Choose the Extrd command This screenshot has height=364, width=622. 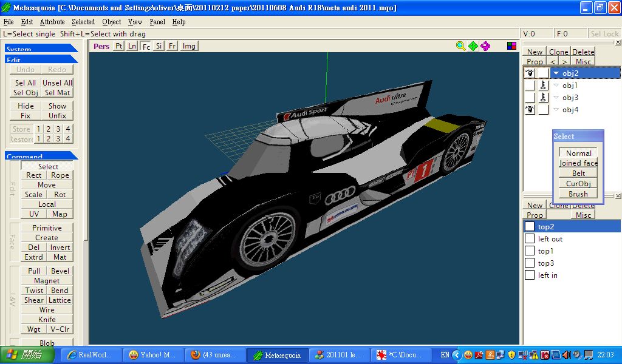[34, 257]
